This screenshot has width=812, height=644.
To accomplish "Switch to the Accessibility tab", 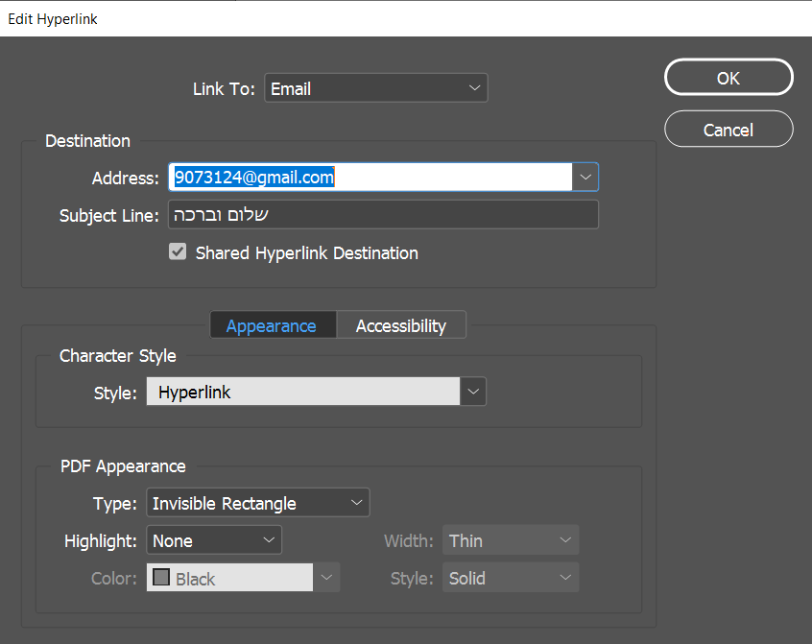I will coord(400,325).
